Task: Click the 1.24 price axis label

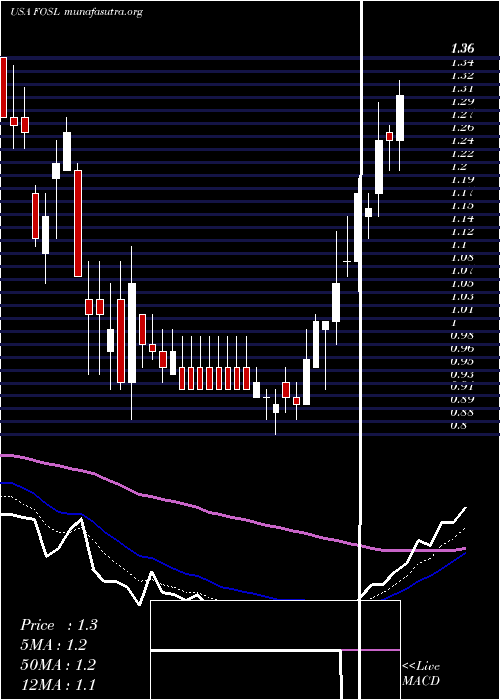Action: (x=463, y=140)
